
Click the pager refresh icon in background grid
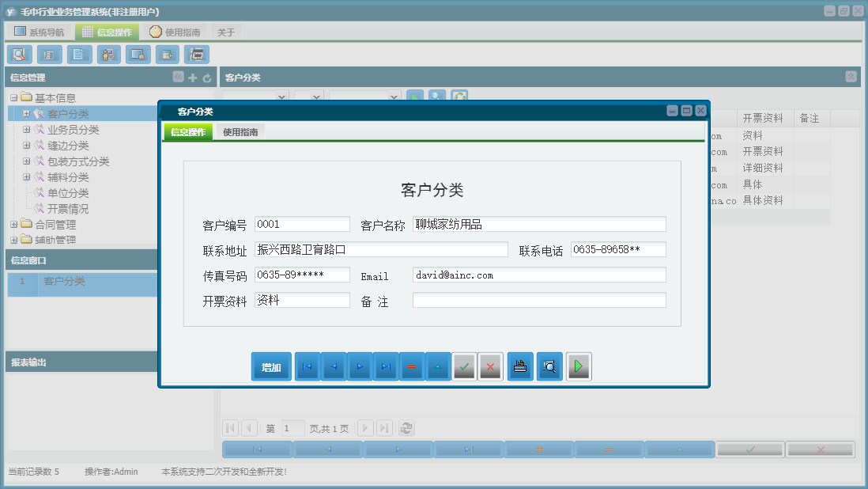coord(406,428)
